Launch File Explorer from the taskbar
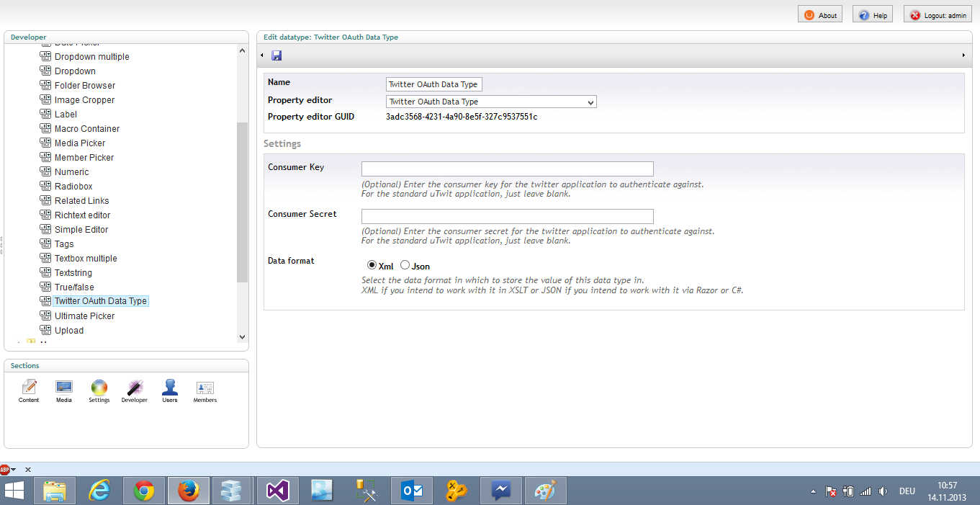The height and width of the screenshot is (505, 980). pyautogui.click(x=55, y=491)
